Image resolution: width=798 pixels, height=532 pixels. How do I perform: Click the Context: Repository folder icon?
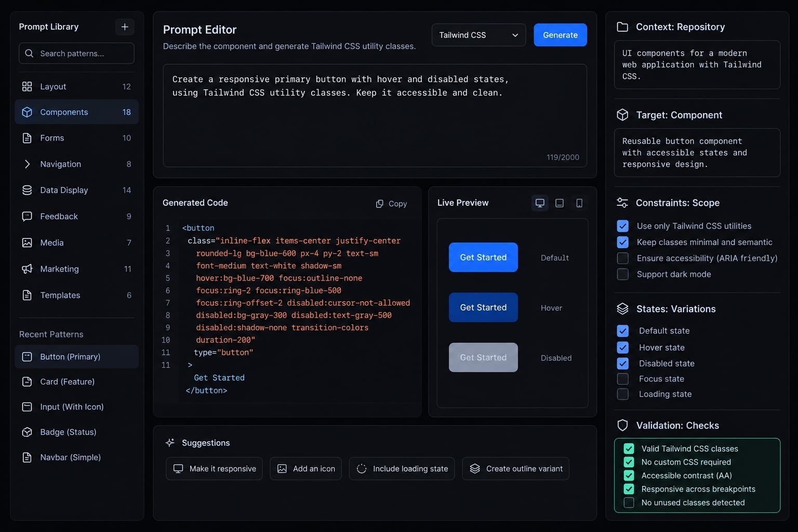622,27
